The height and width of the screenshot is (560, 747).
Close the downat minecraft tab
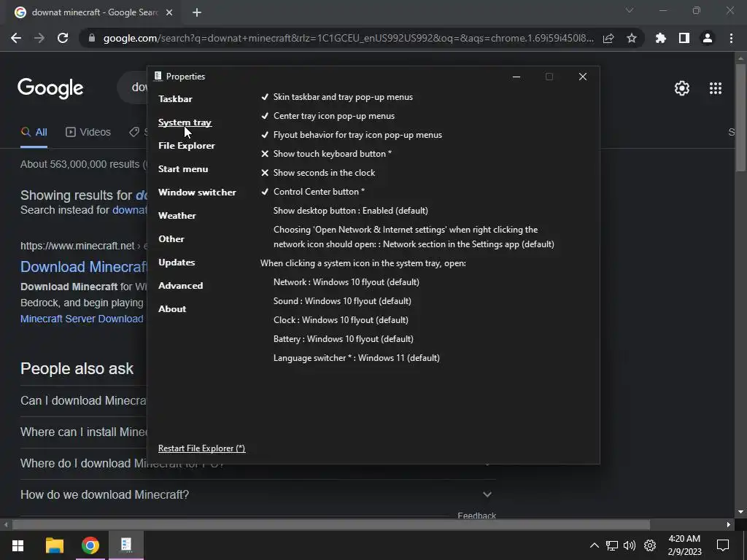click(169, 12)
